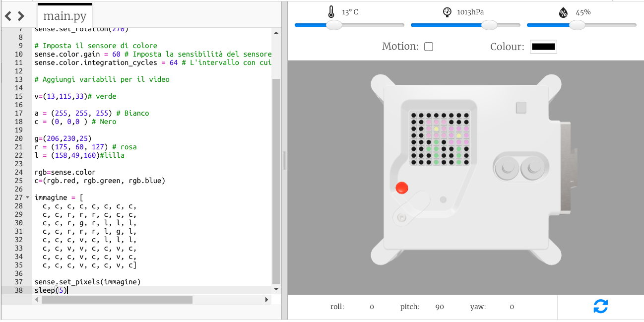Click the line defining v verde color
Screen dimensions: 644x322
coord(75,96)
